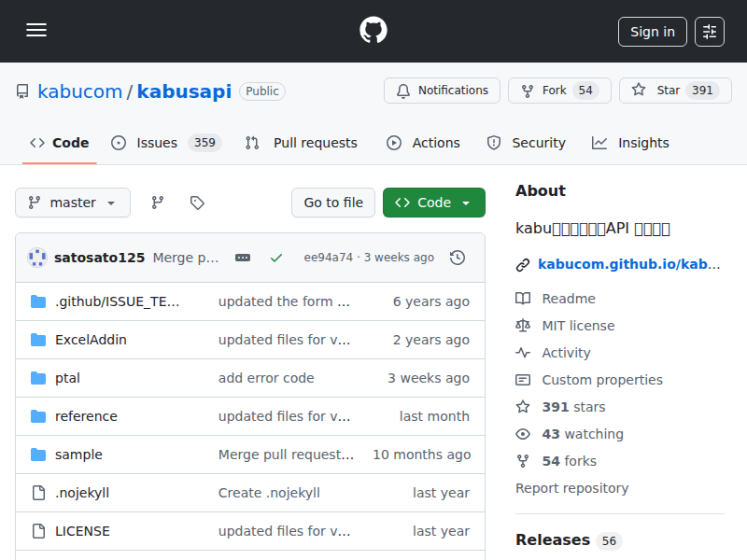Open the tags icon next to branches
The image size is (747, 560).
pos(197,202)
